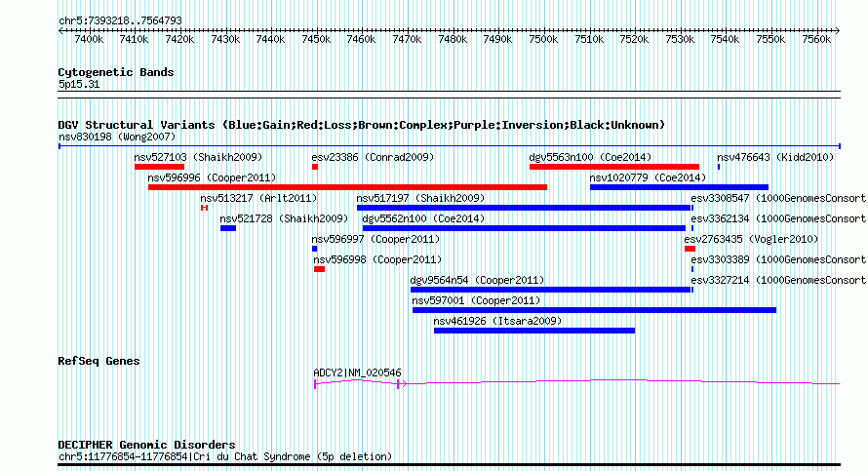This screenshot has height=471, width=868.
Task: Select the dgv5562n100 (Coe2014) blue bar
Action: (524, 228)
